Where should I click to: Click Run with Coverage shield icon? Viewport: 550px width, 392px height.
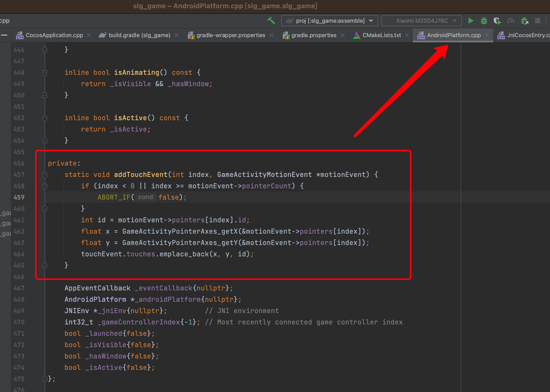(497, 21)
